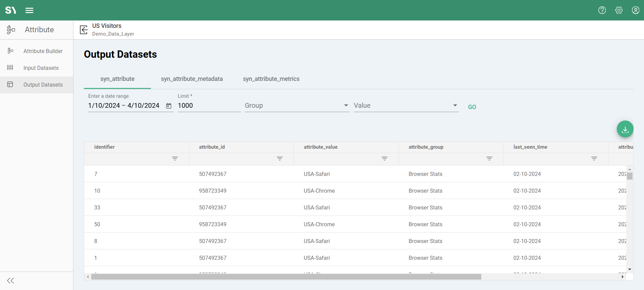The width and height of the screenshot is (644, 290).
Task: Open settings gear icon
Action: pyautogui.click(x=619, y=10)
